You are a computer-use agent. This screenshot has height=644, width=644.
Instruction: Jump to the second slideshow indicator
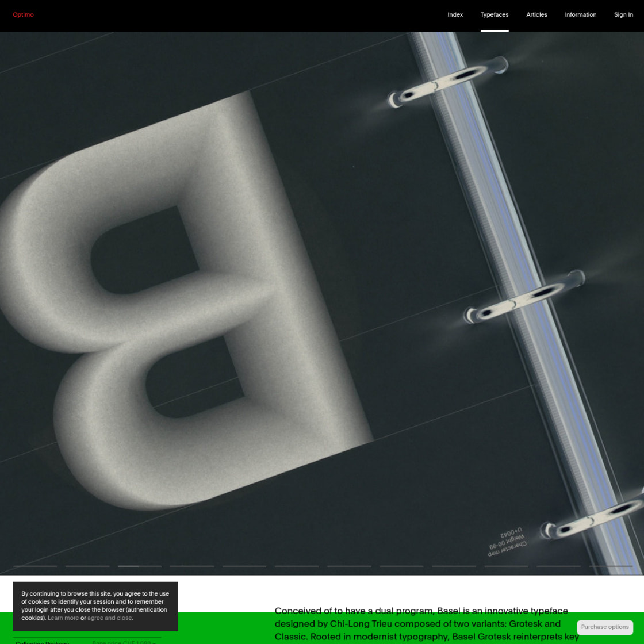pyautogui.click(x=87, y=566)
